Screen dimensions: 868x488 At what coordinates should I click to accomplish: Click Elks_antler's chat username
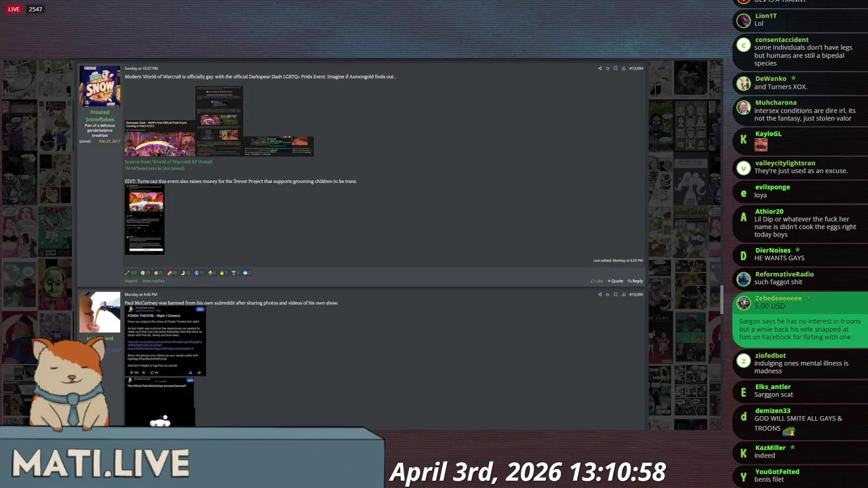click(773, 387)
